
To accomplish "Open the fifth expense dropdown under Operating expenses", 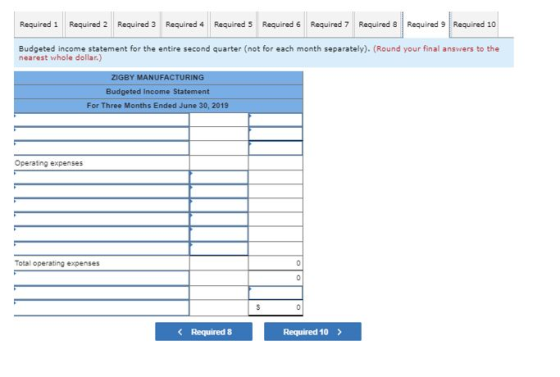I will 101,233.
